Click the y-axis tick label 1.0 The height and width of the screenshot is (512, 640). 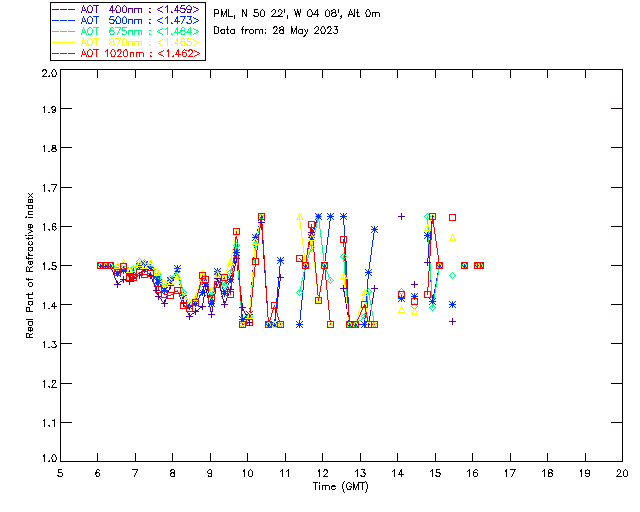49,459
